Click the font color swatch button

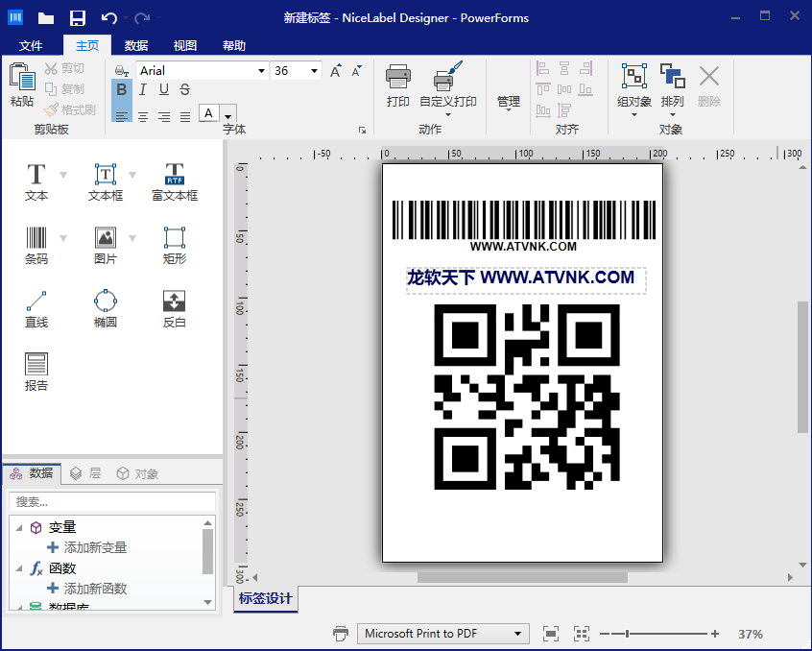(x=209, y=114)
